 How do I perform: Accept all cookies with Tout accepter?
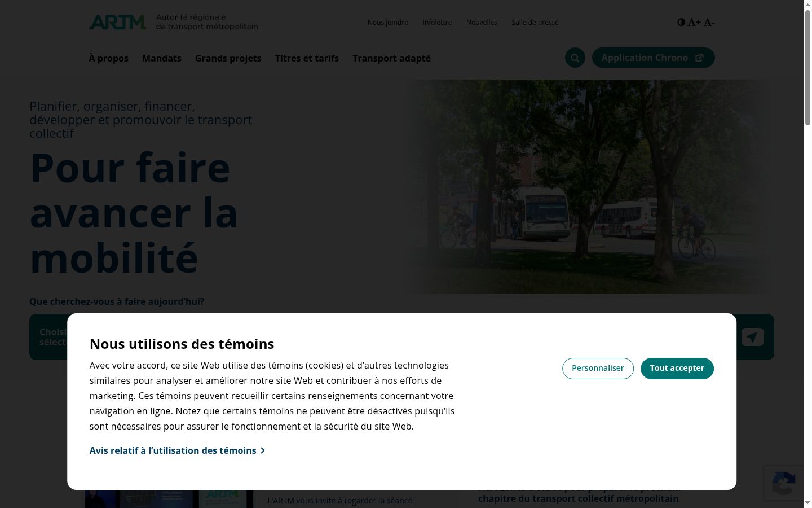click(677, 369)
